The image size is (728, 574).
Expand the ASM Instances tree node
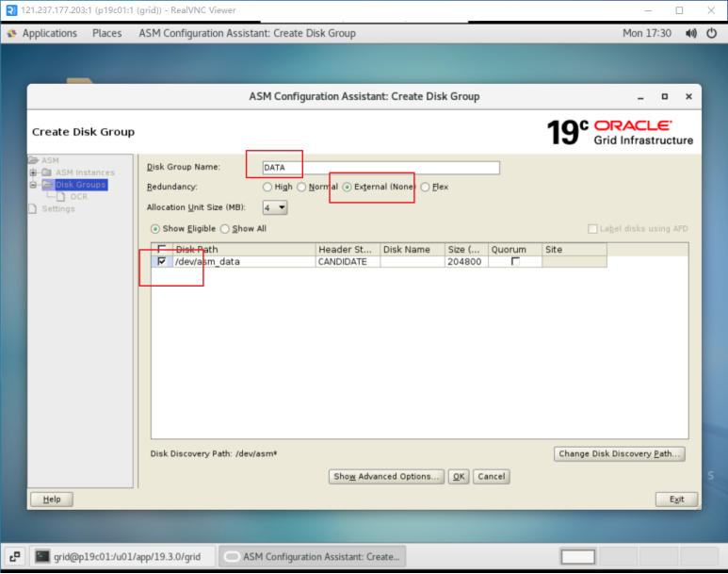pos(33,172)
